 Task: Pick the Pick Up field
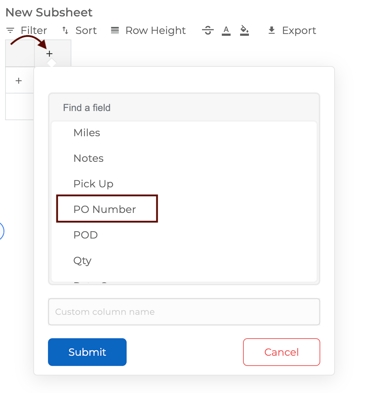[x=184, y=184]
